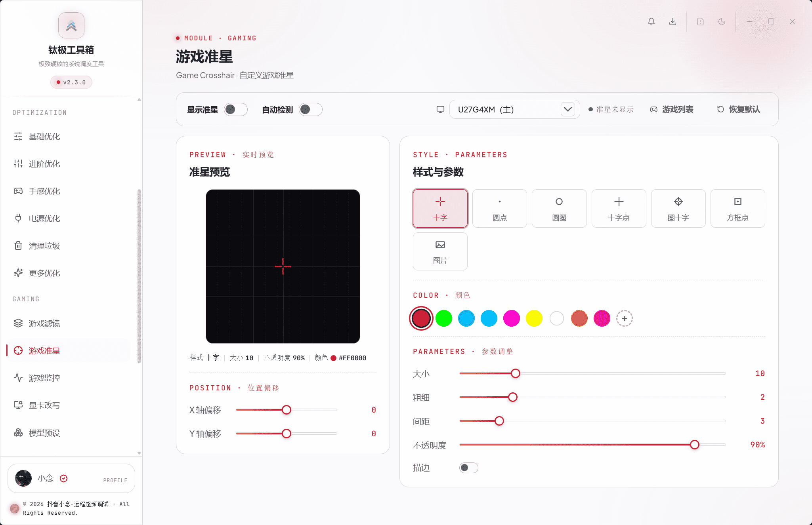Screen dimensions: 812x525
Task: Click the monitor icon beside display selector
Action: pyautogui.click(x=440, y=110)
